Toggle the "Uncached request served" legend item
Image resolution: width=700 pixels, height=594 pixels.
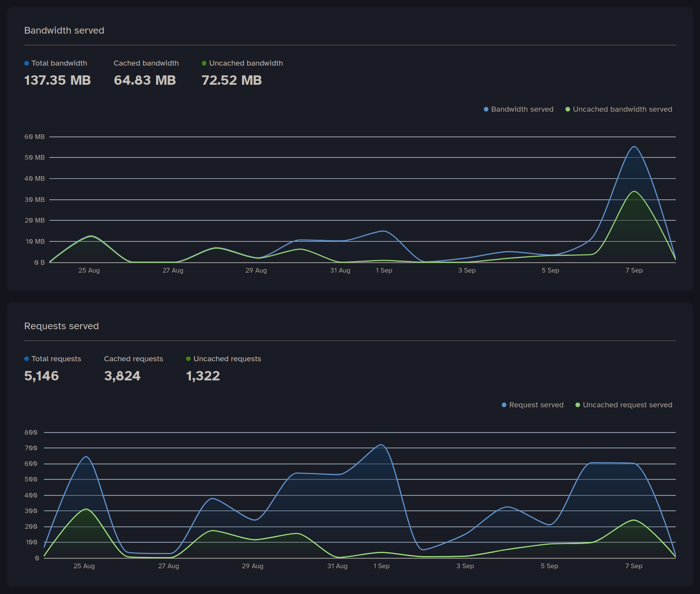click(624, 405)
